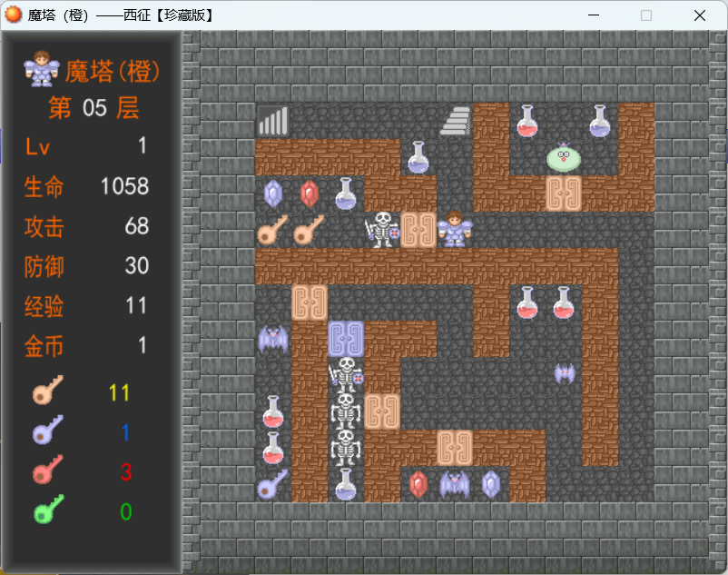Click the 攻击 value 68
728x575 pixels.
coord(136,226)
